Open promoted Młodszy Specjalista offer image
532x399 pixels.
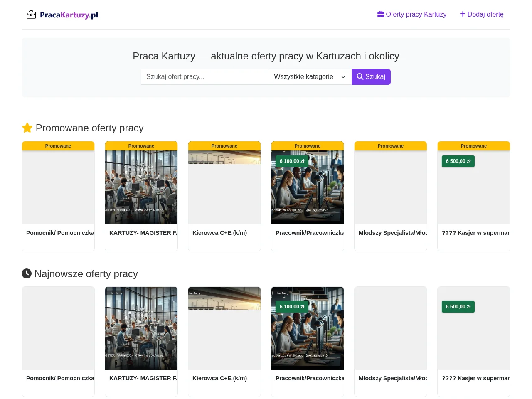391,187
